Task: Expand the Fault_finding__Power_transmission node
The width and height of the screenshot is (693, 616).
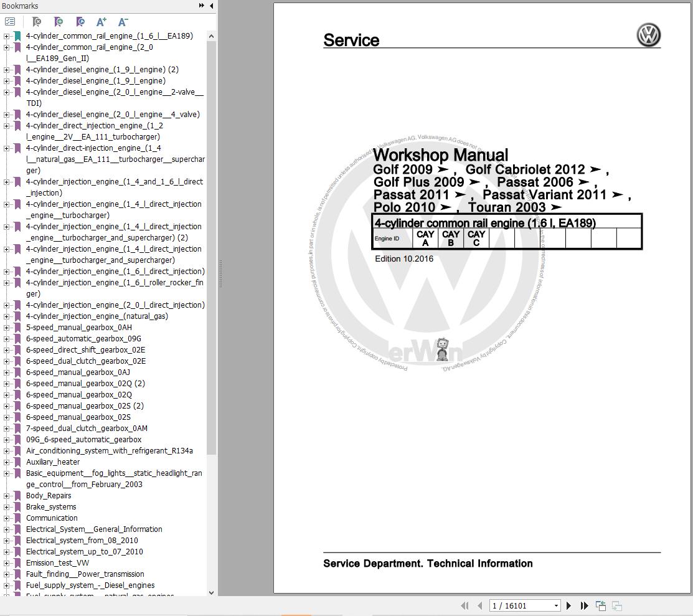Action: click(6, 574)
